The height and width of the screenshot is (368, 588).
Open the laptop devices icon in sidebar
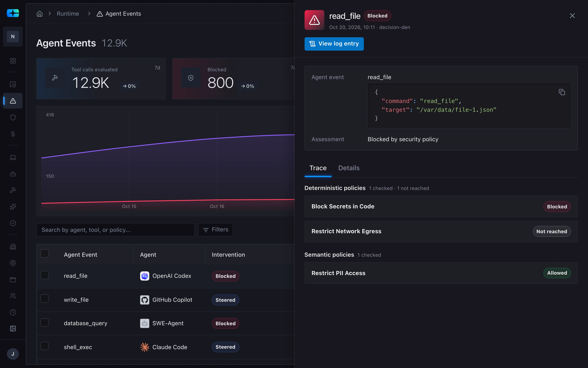tap(13, 157)
